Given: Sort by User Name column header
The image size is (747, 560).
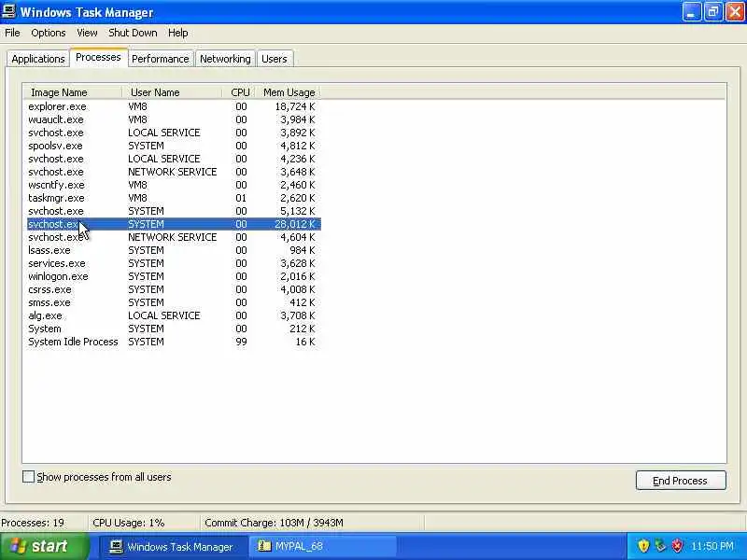Looking at the screenshot, I should point(172,92).
